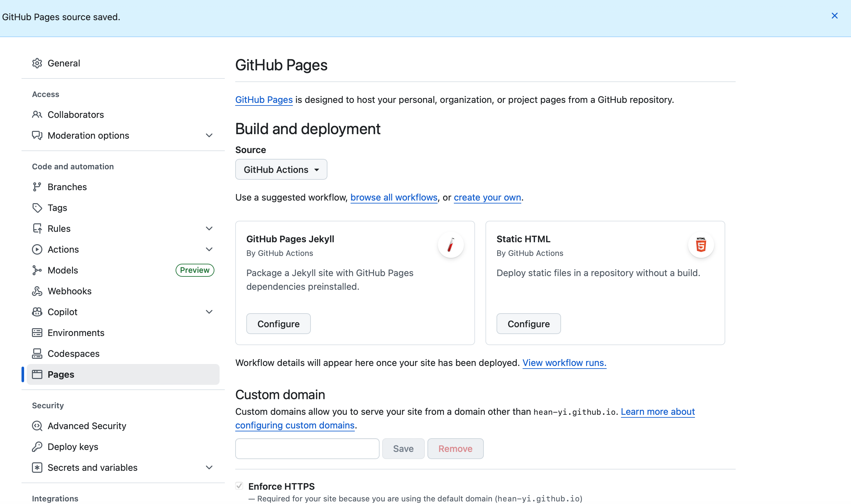Click the Tags label icon
This screenshot has width=851, height=504.
[x=37, y=207]
